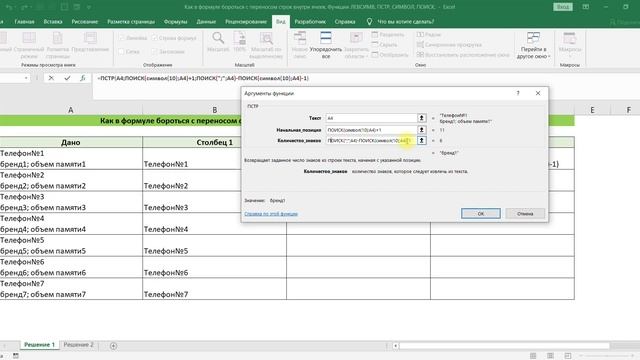Click the formula text in the formula bar
This screenshot has height=360, width=640.
[203, 78]
